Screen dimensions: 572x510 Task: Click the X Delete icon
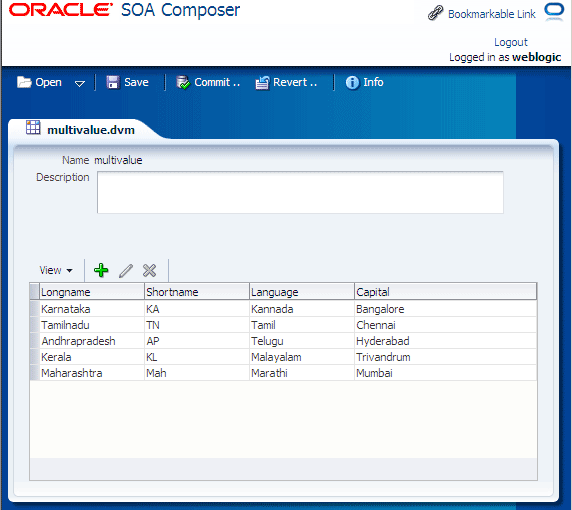(150, 271)
